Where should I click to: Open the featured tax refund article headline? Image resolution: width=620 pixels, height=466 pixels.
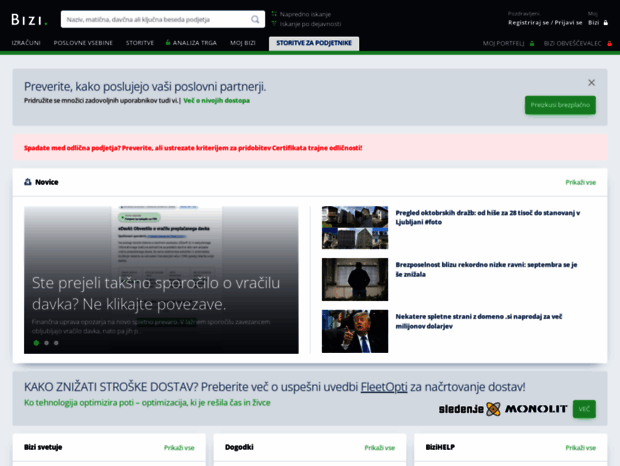(x=156, y=293)
